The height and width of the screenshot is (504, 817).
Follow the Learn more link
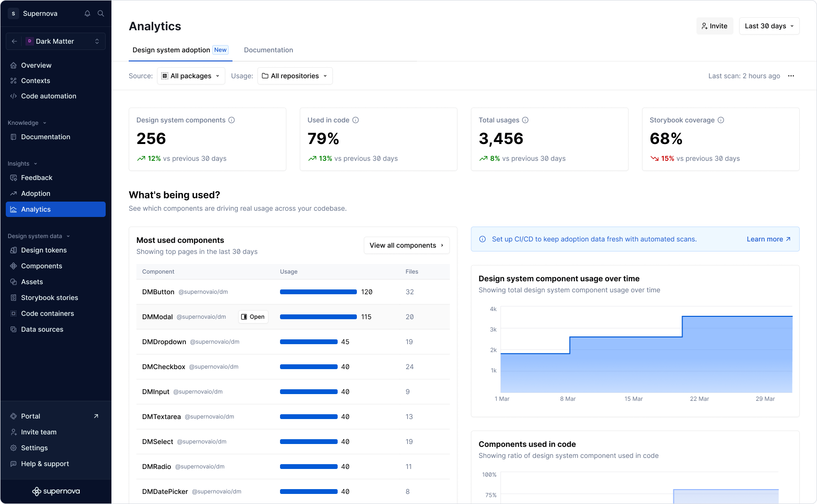[768, 239]
